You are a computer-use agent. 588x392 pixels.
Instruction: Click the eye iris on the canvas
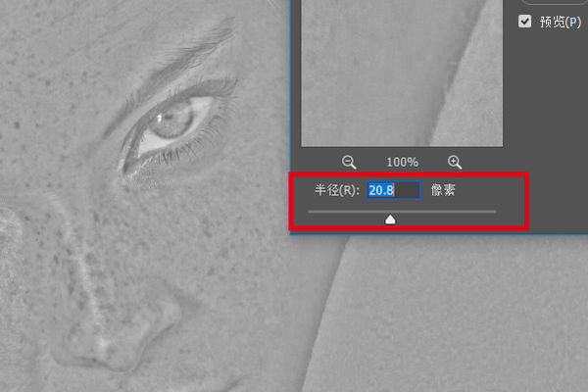171,121
